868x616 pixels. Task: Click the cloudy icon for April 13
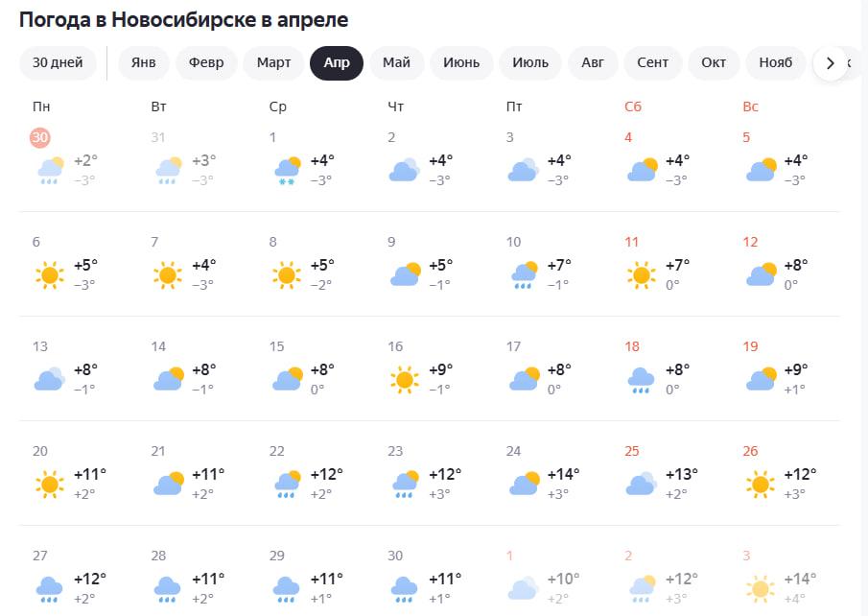point(49,380)
